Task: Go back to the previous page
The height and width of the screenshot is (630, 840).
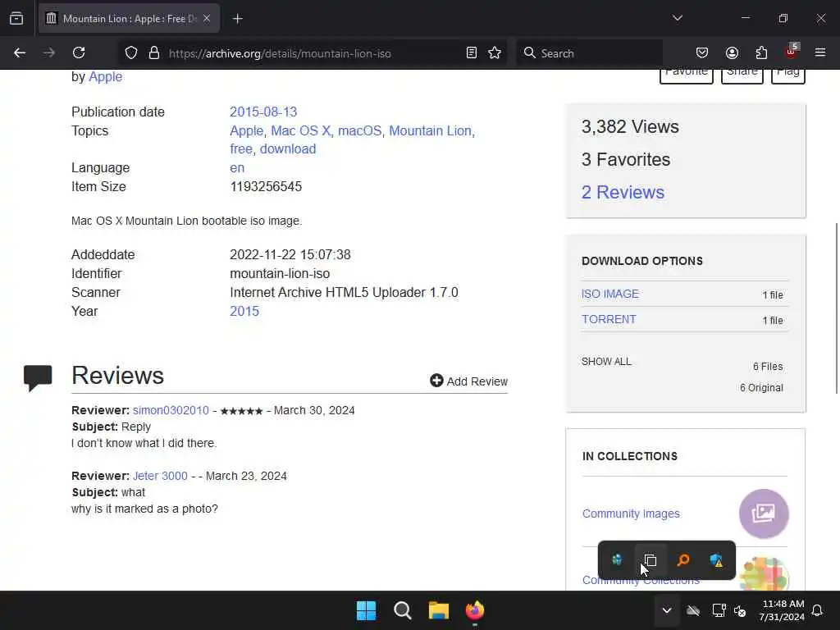Action: 20,52
